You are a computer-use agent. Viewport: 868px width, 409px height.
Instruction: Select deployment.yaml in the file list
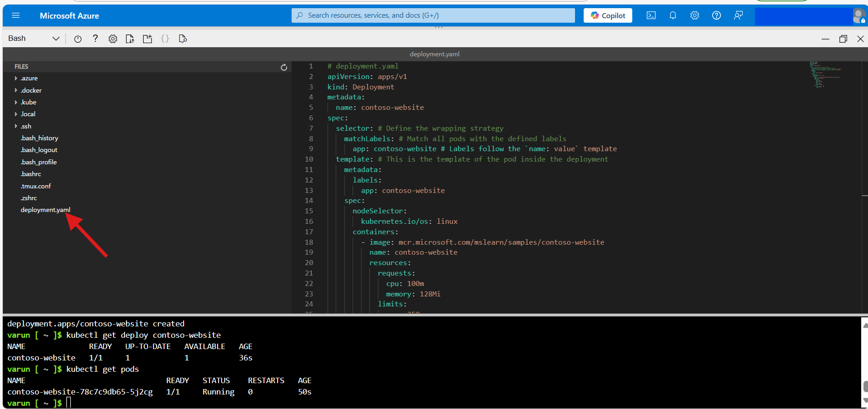(45, 210)
